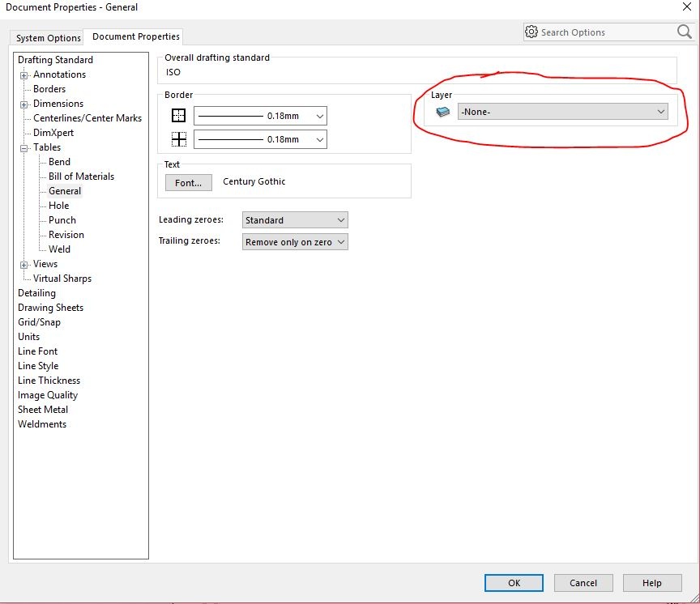Open the box border thickness dropdown

coord(260,116)
